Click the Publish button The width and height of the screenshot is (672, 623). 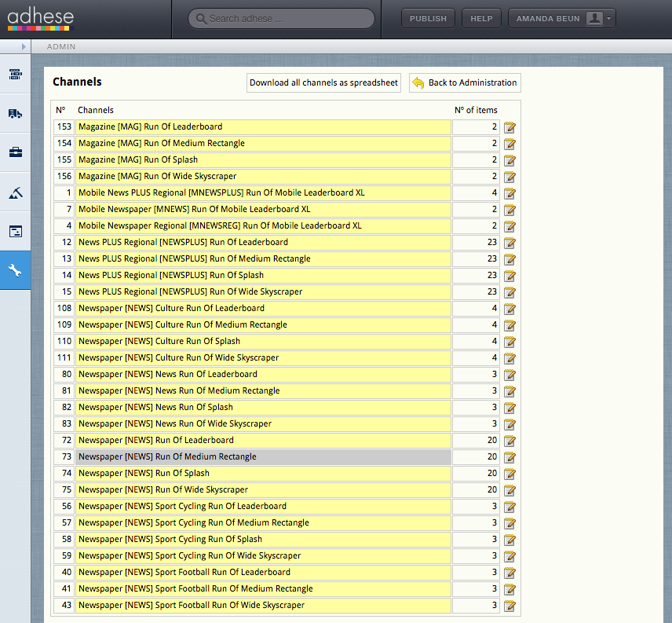tap(428, 19)
